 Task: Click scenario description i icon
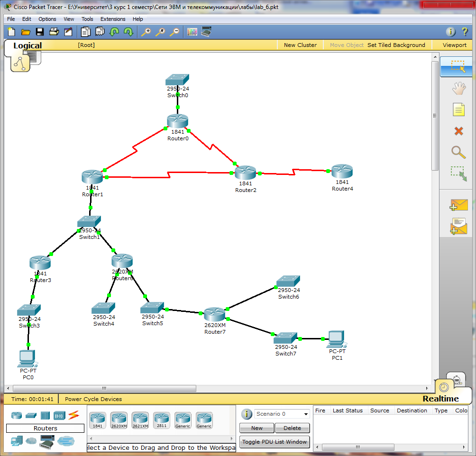pos(247,414)
